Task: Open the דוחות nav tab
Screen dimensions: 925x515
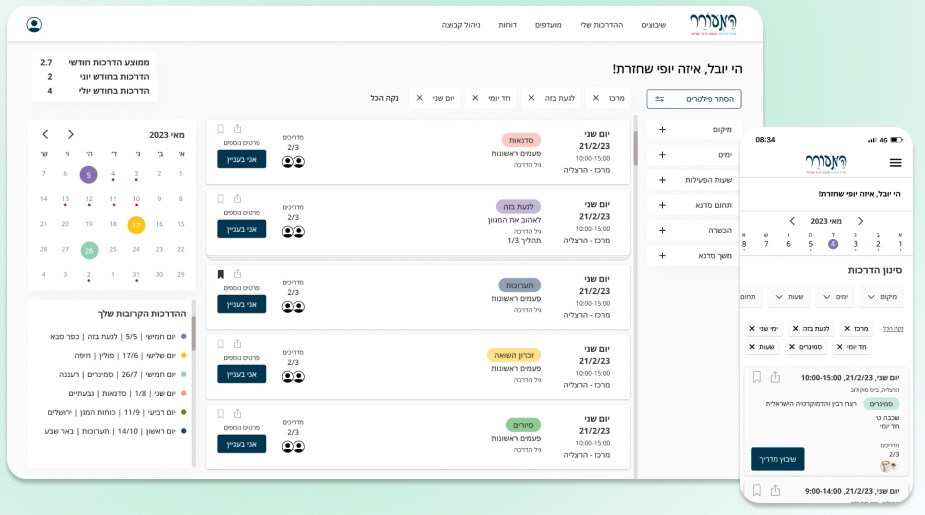Action: (x=507, y=25)
